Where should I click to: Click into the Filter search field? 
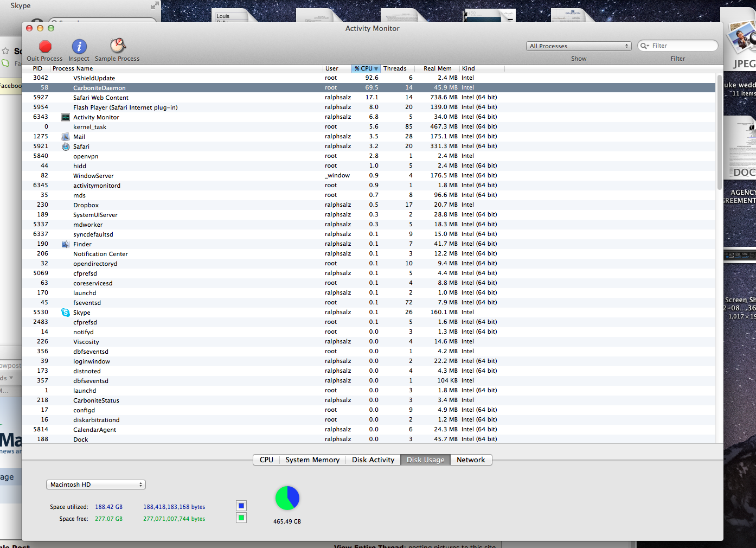[x=678, y=46]
